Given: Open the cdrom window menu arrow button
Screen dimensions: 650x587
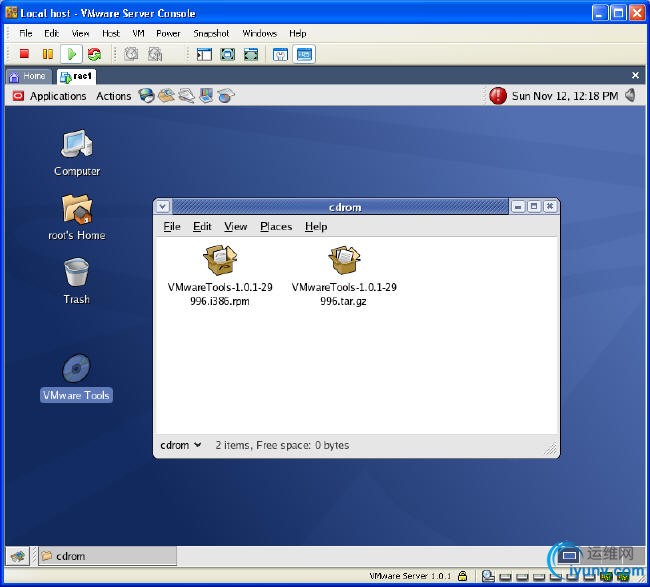Looking at the screenshot, I should [162, 206].
